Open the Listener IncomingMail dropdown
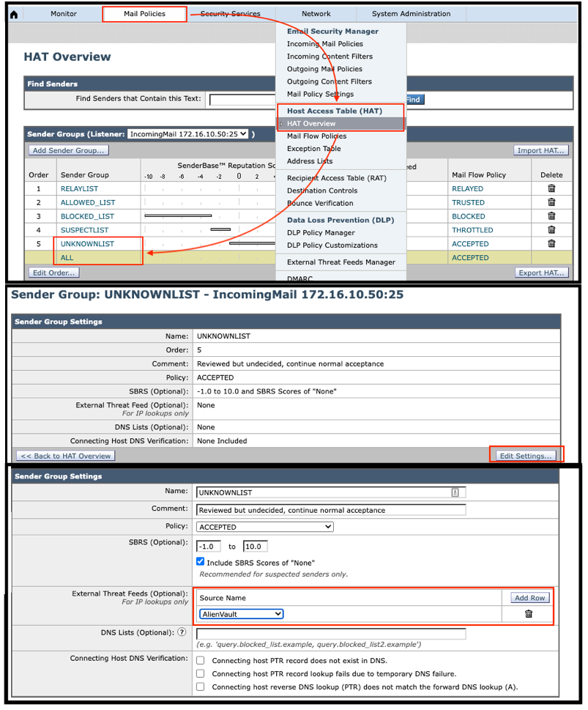 pos(188,134)
